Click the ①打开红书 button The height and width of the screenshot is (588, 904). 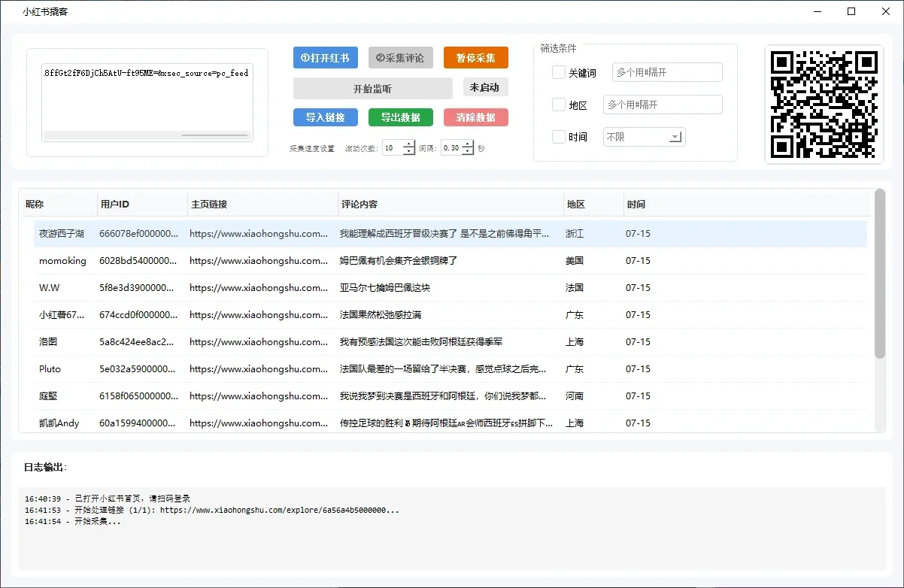325,58
